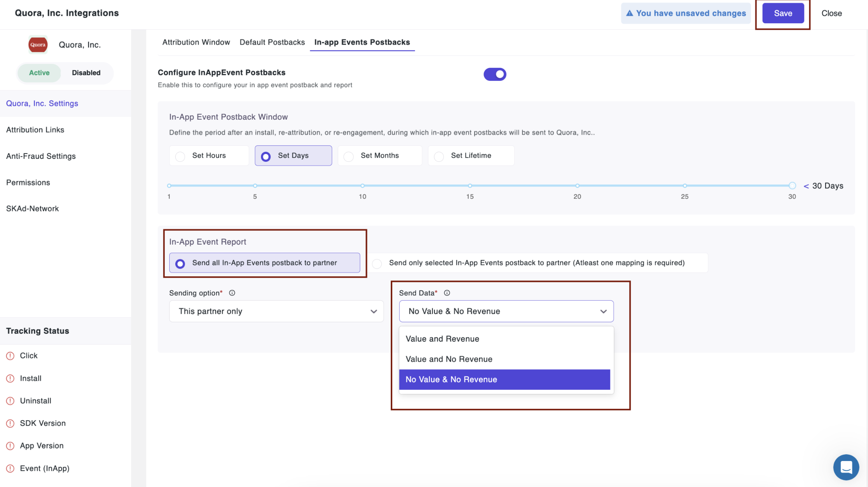The height and width of the screenshot is (487, 868).
Task: Click the Quora logo icon
Action: (x=38, y=44)
